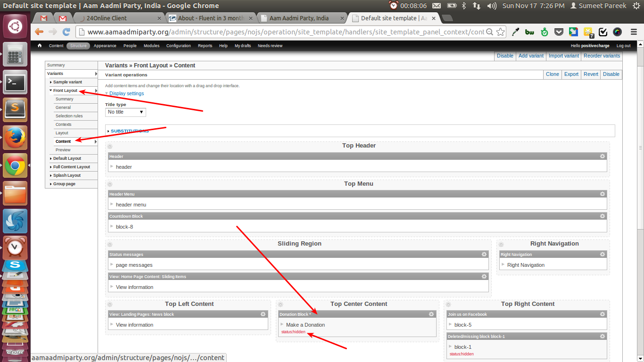Click the Export variant operation
644x362 pixels.
[x=571, y=74]
